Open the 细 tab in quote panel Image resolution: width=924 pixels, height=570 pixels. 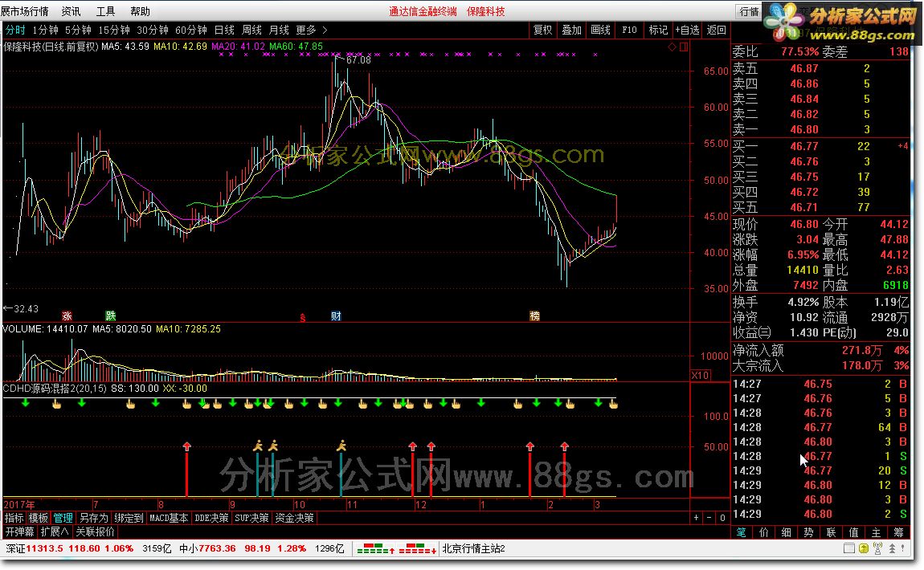pos(786,532)
